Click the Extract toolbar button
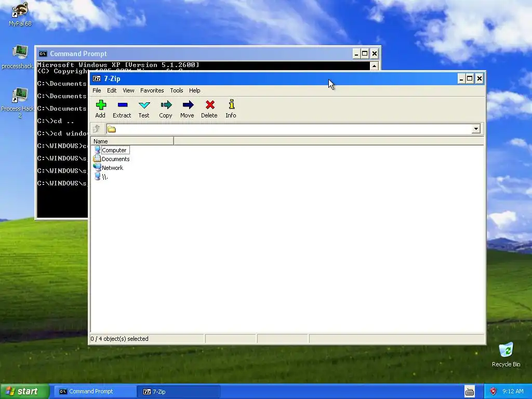532x399 pixels. coord(122,109)
